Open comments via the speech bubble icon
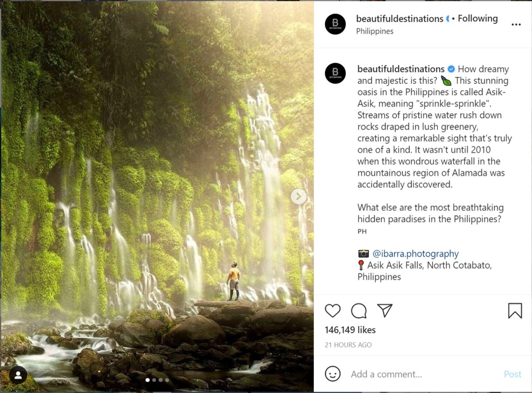532x393 pixels. (x=358, y=311)
